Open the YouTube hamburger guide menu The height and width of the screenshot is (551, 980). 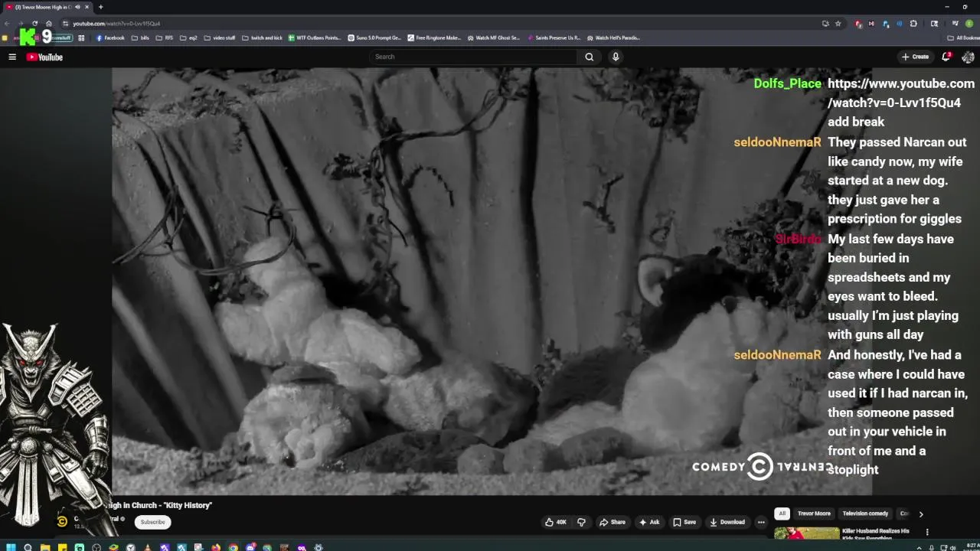[x=12, y=57]
